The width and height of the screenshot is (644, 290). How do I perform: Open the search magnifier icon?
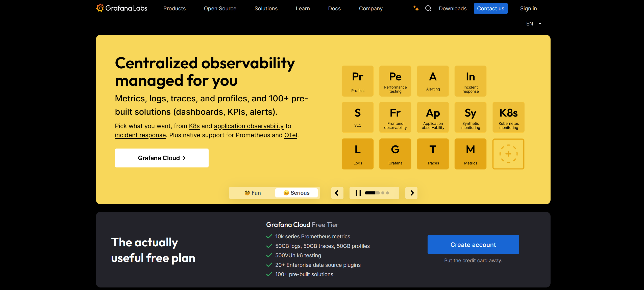pyautogui.click(x=428, y=8)
